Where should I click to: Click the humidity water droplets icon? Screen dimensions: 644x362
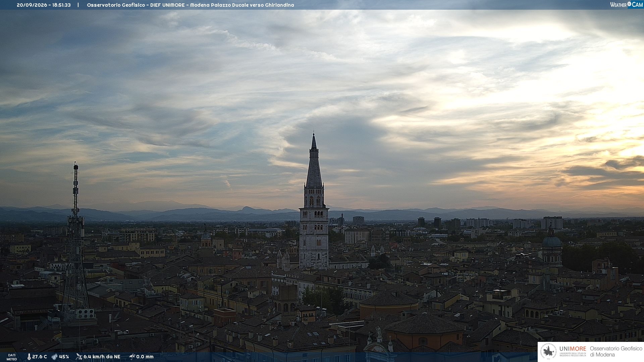coord(54,357)
